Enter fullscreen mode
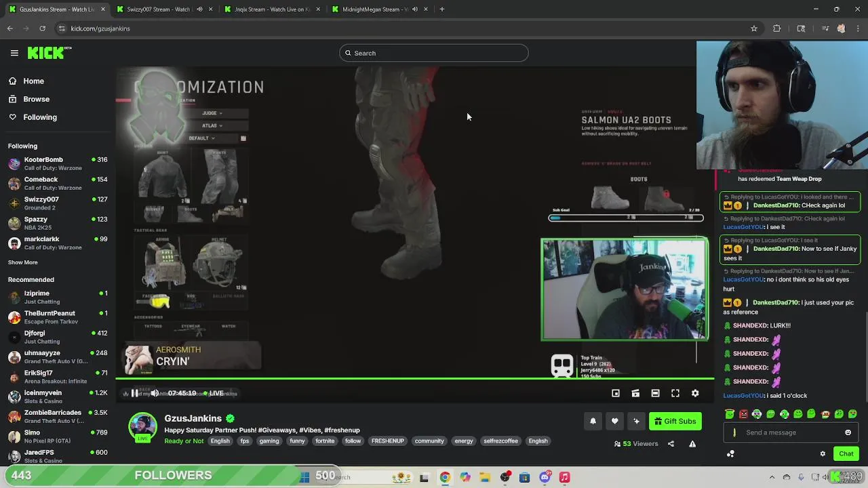The height and width of the screenshot is (488, 868). 675,393
